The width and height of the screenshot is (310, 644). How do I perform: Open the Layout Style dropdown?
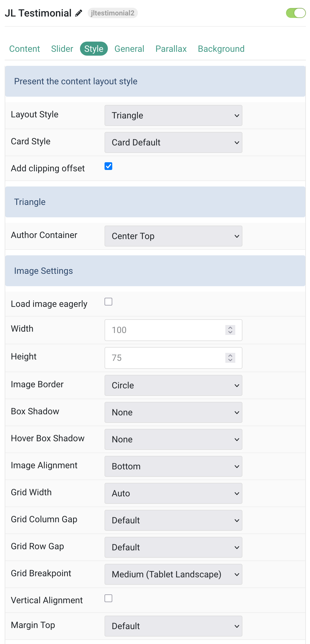pyautogui.click(x=173, y=115)
